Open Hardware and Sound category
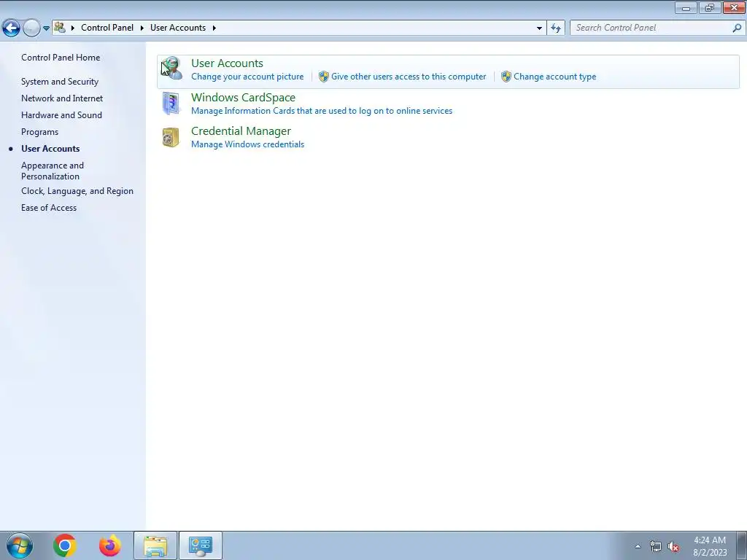 point(61,114)
